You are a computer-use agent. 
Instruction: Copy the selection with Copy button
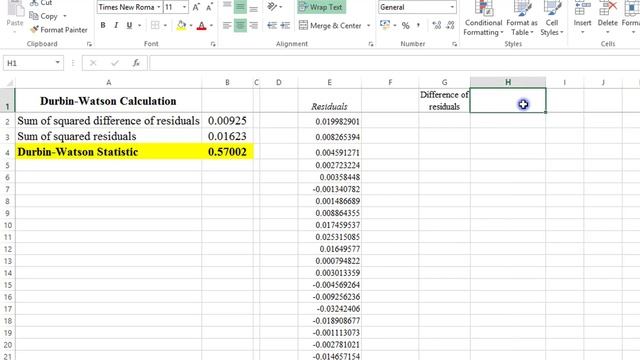point(44,16)
